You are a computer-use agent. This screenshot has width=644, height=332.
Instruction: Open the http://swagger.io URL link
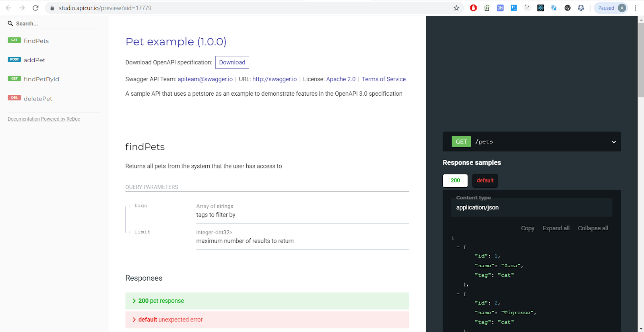[275, 79]
